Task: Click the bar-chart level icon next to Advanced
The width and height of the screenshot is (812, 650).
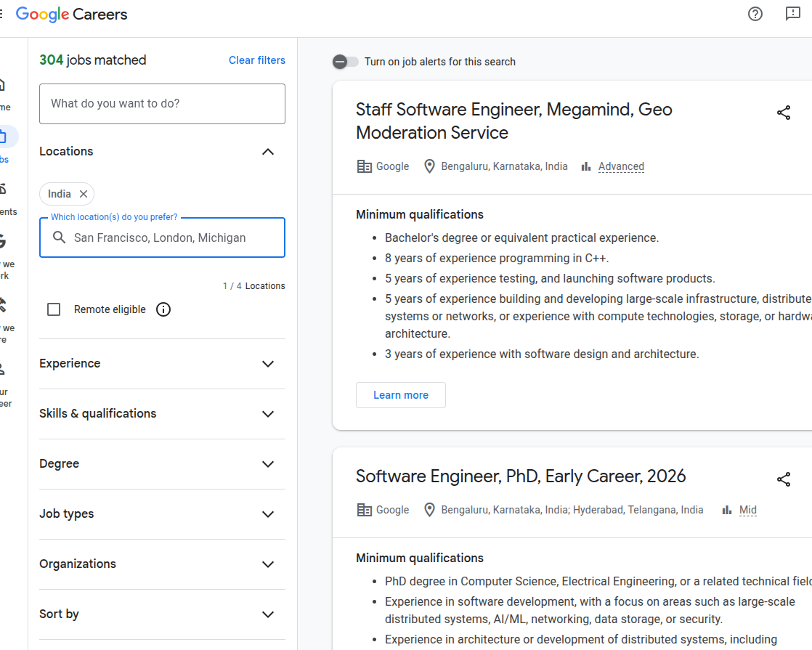Action: (585, 167)
